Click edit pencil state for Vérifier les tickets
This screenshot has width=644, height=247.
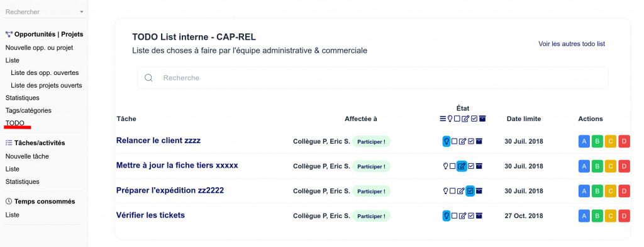pyautogui.click(x=462, y=215)
